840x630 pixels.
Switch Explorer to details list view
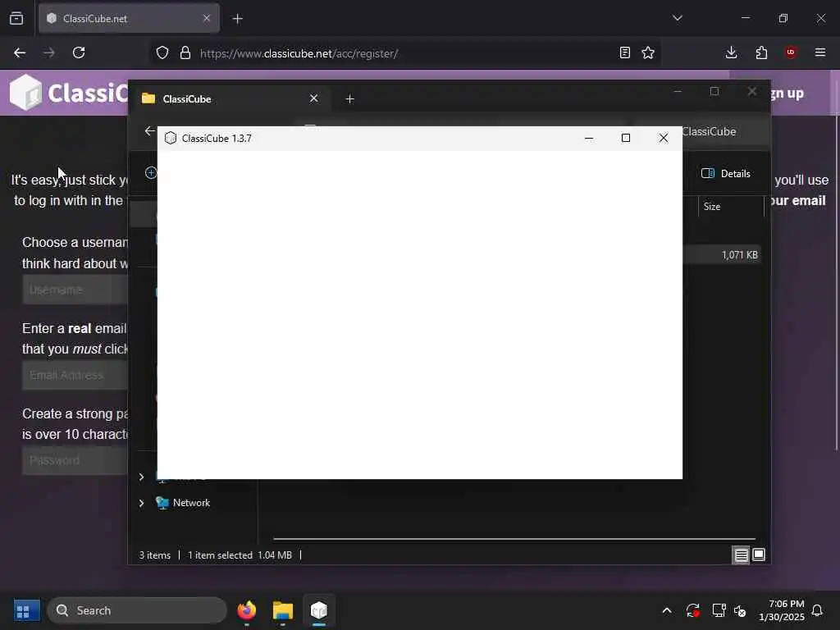coord(741,555)
